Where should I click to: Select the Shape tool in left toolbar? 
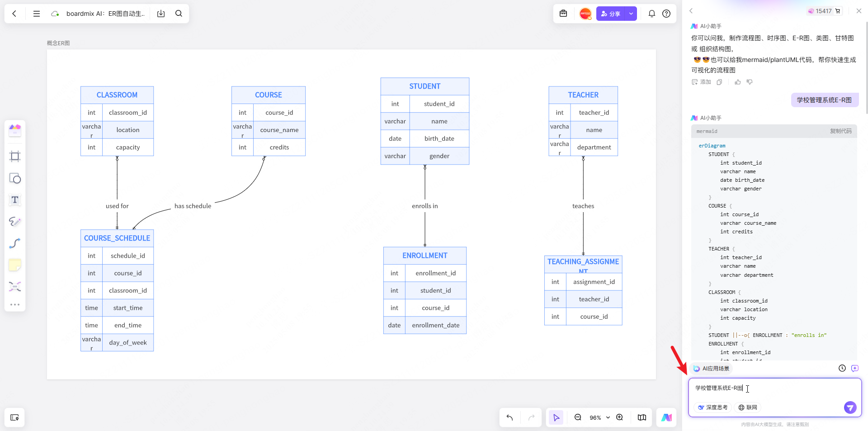coord(15,178)
